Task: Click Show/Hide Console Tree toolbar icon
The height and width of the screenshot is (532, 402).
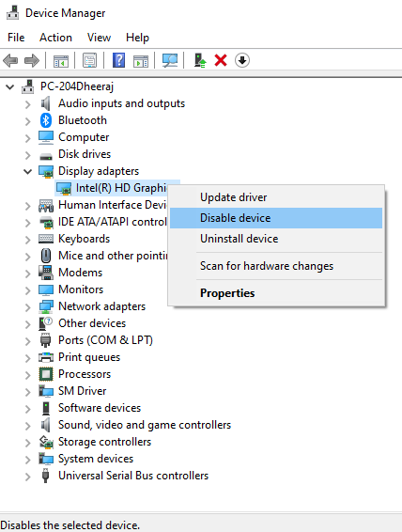Action: (x=61, y=61)
